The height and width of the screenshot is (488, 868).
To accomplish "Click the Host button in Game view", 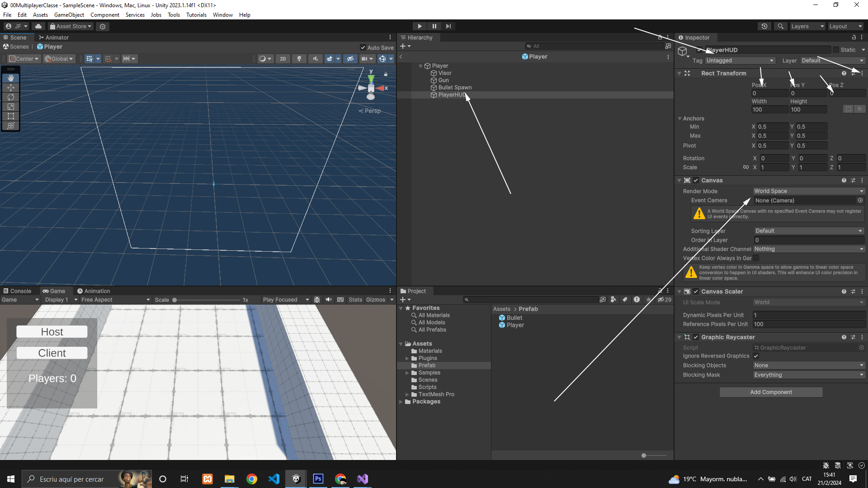I will tap(52, 332).
